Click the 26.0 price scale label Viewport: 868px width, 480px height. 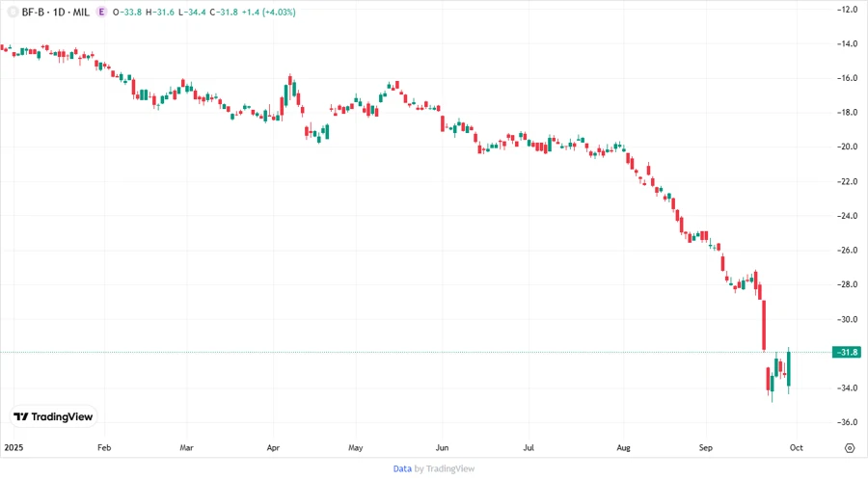coord(847,250)
